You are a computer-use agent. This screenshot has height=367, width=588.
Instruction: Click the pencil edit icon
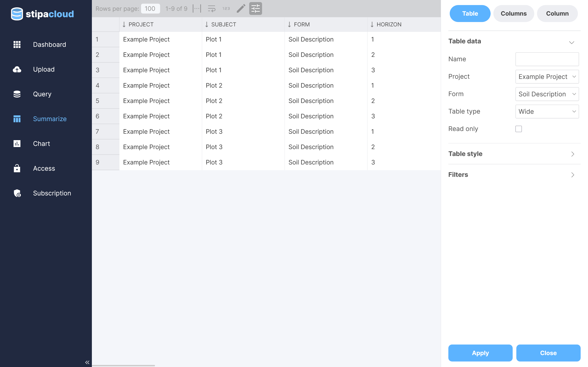pos(241,8)
